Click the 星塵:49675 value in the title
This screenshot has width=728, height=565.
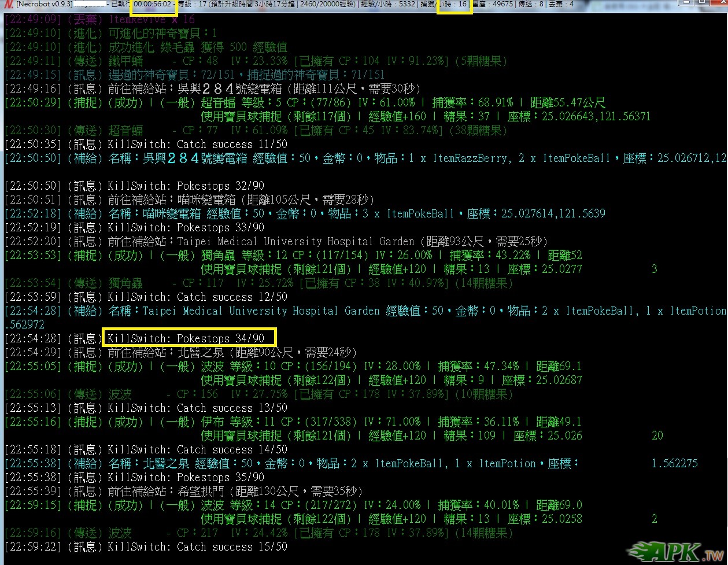point(492,4)
